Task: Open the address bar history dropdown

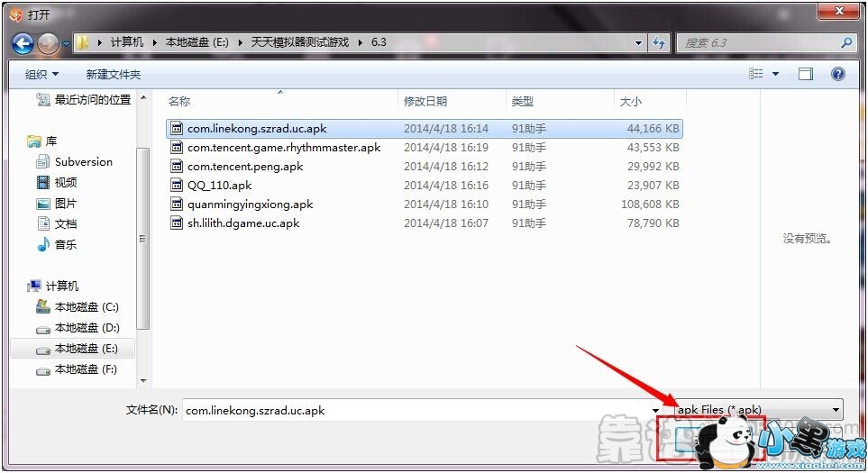Action: click(638, 42)
